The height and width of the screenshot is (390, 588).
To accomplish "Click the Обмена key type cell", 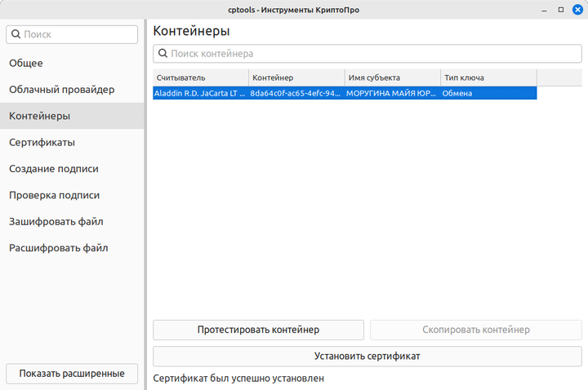I will tap(488, 93).
